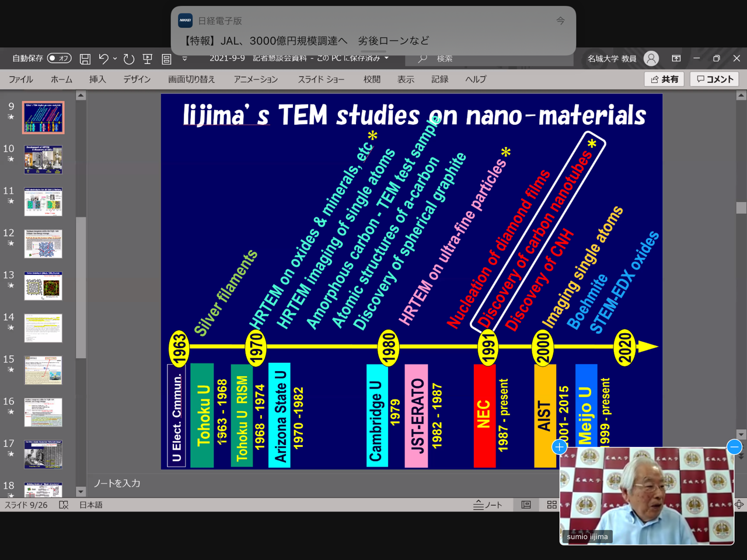747x560 pixels.
Task: Switch to the アニメーション tab
Action: [256, 79]
